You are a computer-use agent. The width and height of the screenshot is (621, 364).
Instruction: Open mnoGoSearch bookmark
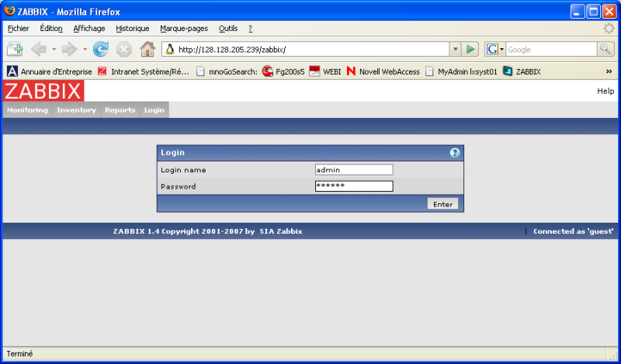point(227,71)
